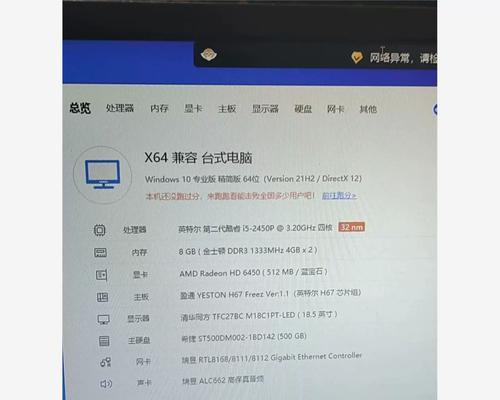Viewport: 500px width, 400px height.
Task: Open the 网卡 tab
Action: [335, 109]
